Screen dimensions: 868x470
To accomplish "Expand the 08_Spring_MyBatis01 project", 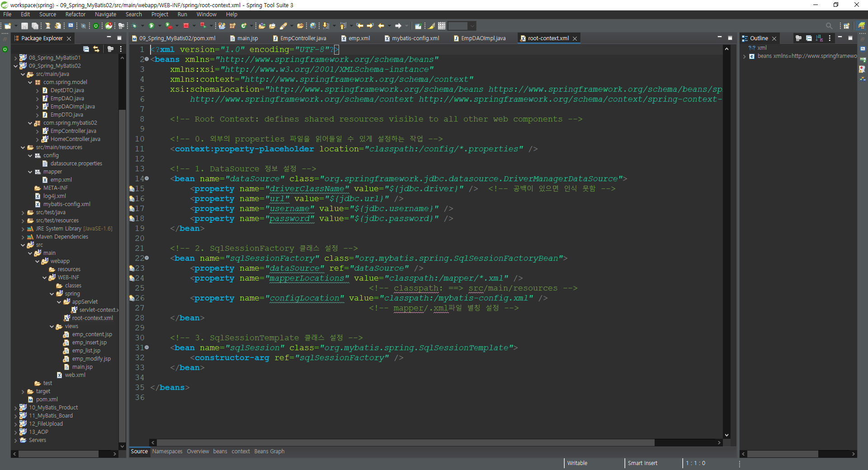I will [x=16, y=58].
